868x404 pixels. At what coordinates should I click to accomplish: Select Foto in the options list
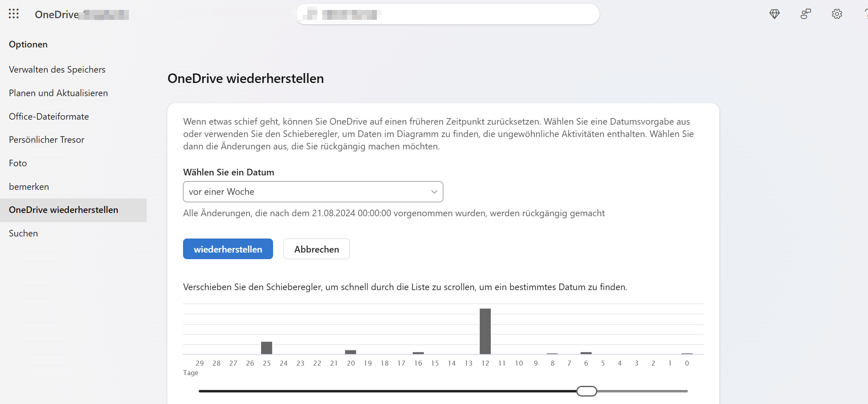pos(18,163)
